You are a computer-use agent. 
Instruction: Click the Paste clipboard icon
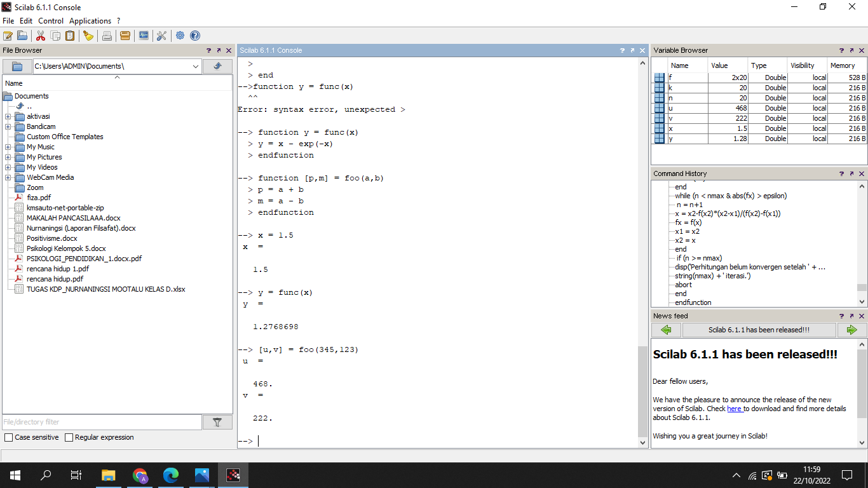pos(70,36)
